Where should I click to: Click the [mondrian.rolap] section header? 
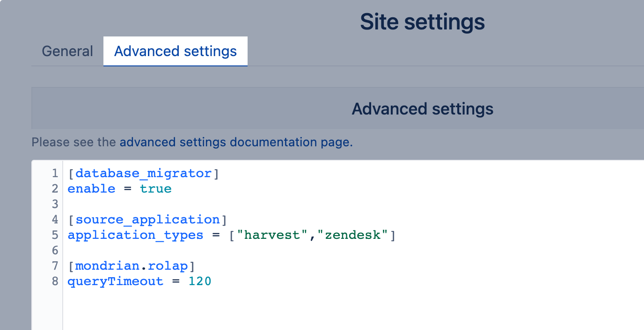[130, 265]
